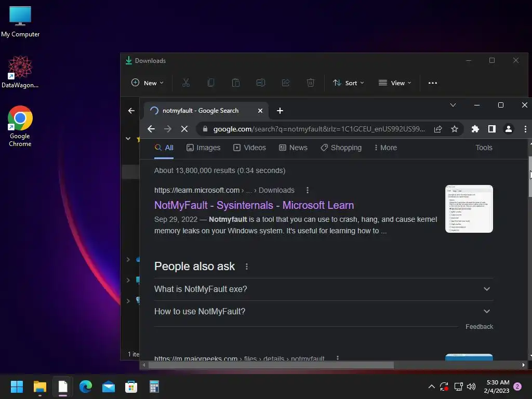Click the NotMyFault result thumbnail

tap(469, 209)
